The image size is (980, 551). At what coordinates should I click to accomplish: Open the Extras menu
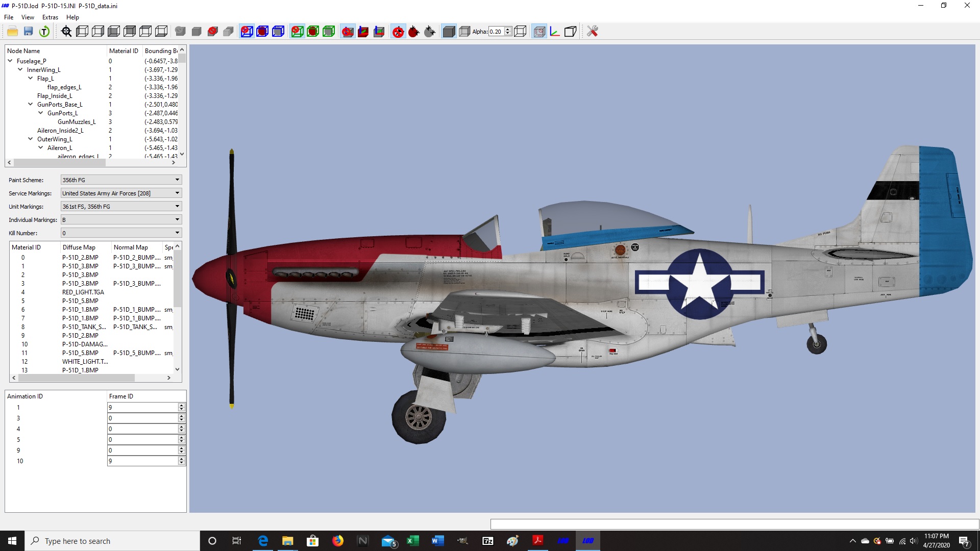[50, 17]
